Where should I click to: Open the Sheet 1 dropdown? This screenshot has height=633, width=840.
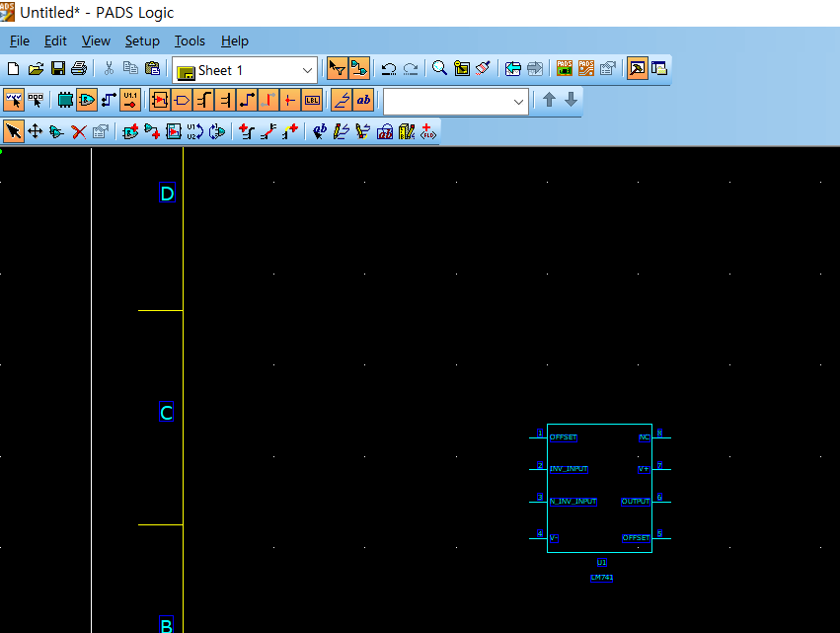pos(307,70)
